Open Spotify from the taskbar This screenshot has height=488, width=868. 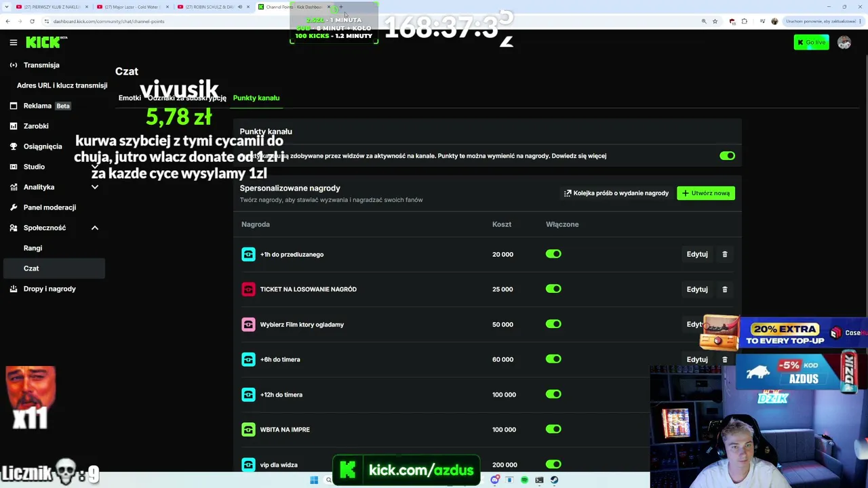tap(524, 480)
